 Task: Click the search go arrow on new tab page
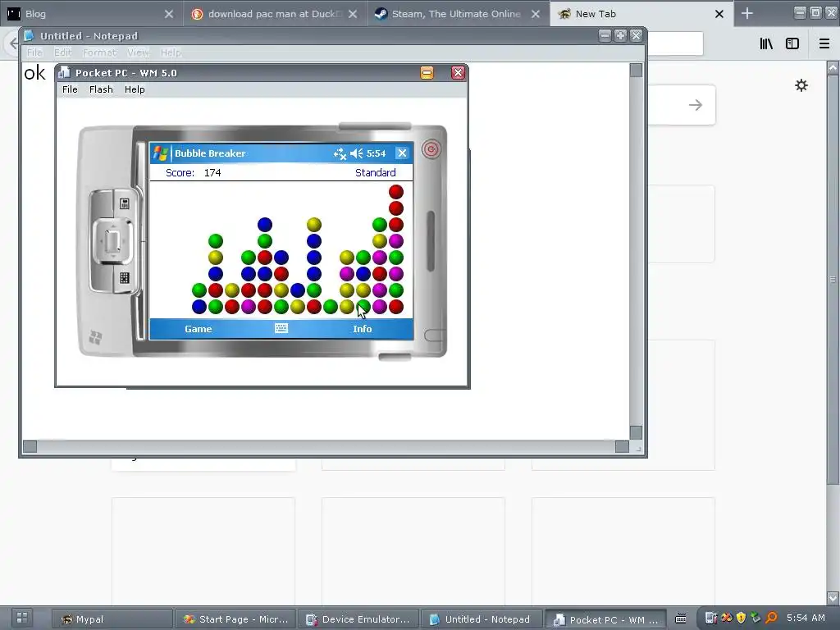point(696,105)
